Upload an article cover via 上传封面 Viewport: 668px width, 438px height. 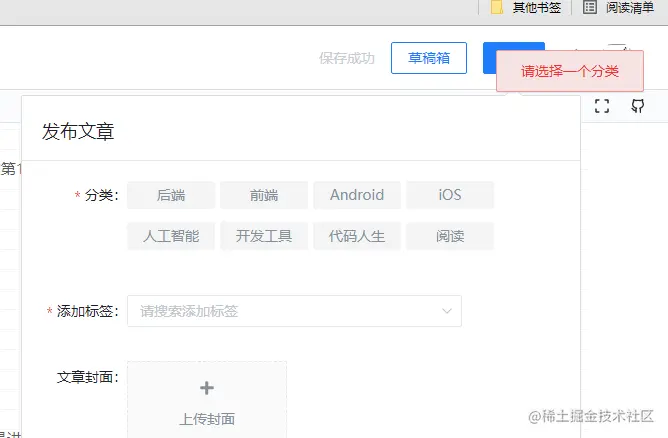tap(207, 400)
